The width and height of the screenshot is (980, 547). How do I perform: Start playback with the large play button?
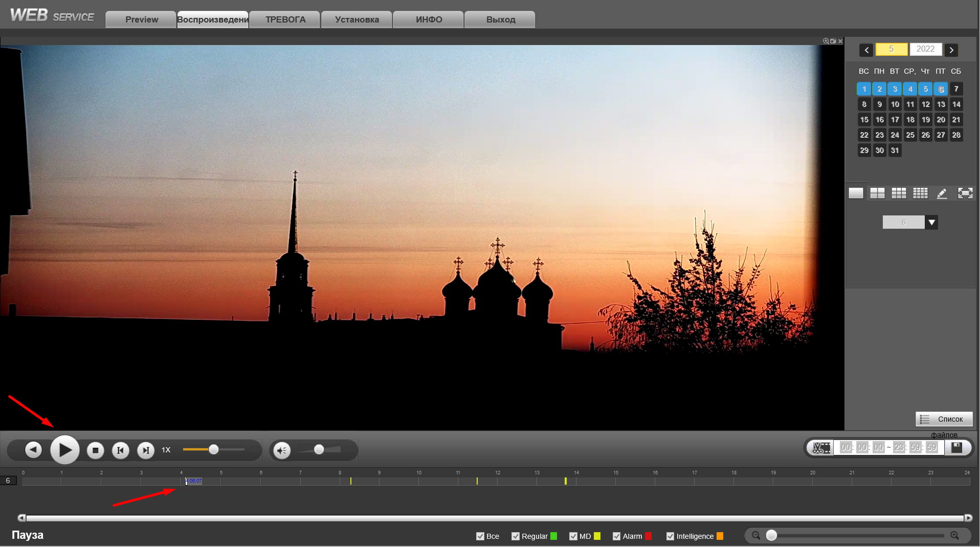[65, 450]
